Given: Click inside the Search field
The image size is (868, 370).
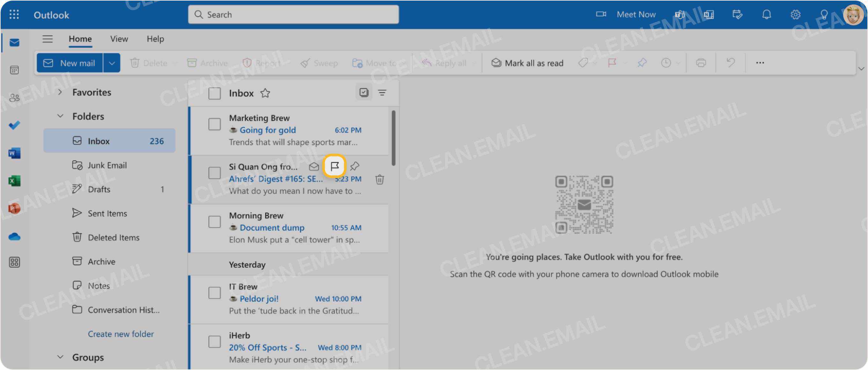Looking at the screenshot, I should 293,14.
